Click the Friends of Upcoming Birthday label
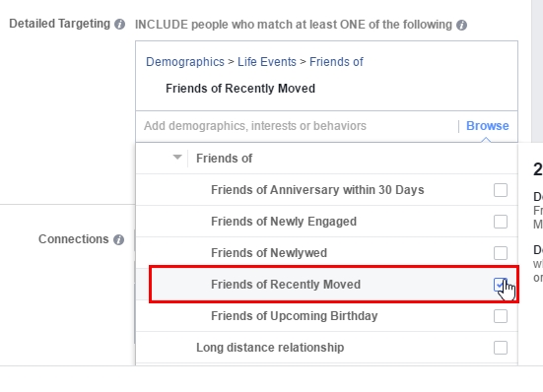 click(x=295, y=316)
